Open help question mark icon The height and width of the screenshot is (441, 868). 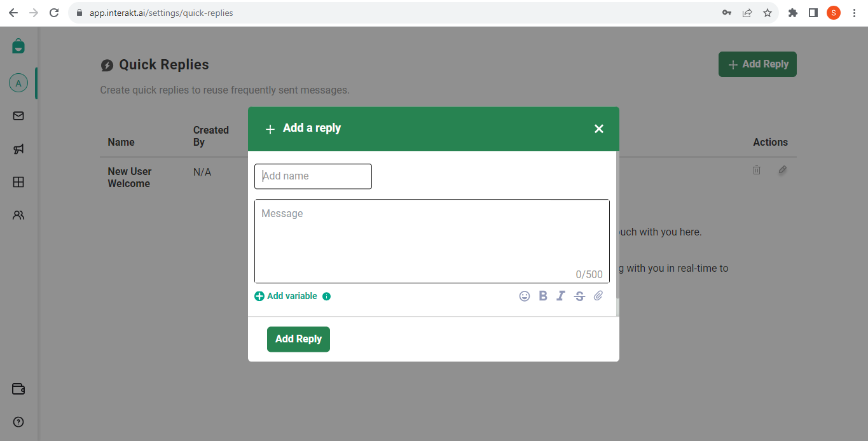[18, 421]
